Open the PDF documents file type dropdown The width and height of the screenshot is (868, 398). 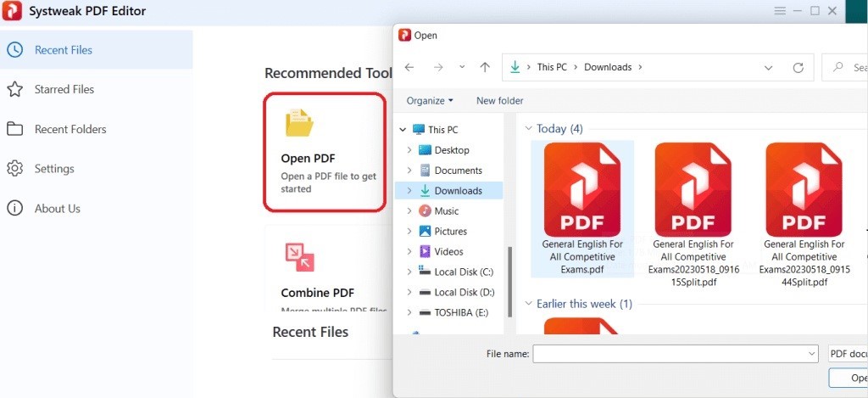pos(848,354)
